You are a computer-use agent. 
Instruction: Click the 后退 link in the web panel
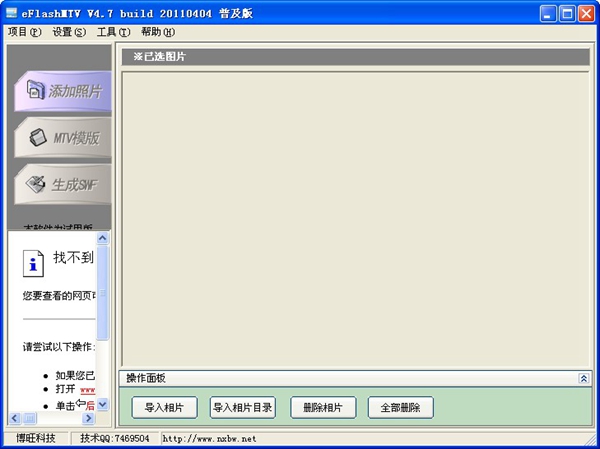tap(91, 405)
